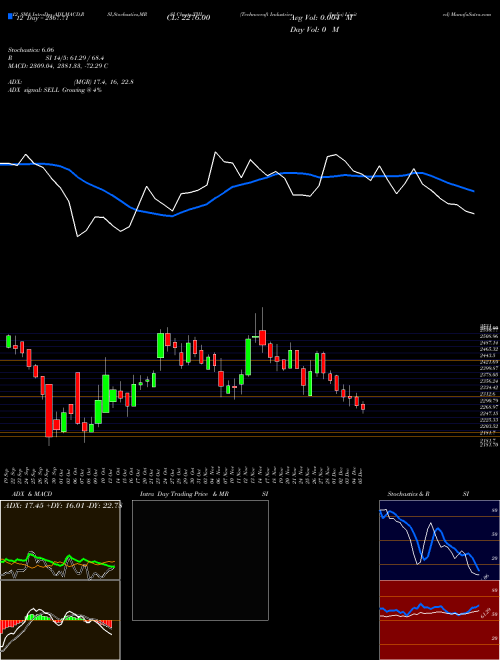Click the 2465.32 price axis label

(489, 349)
